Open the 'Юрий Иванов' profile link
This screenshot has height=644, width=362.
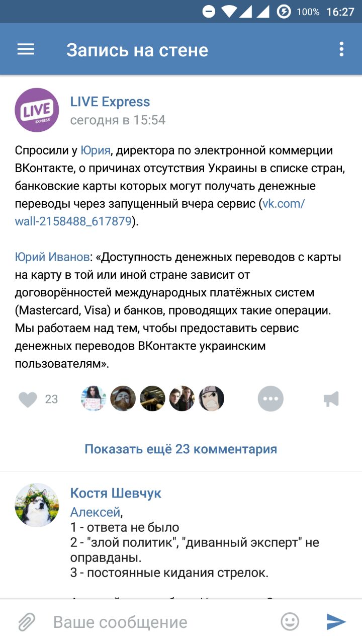[x=52, y=257]
